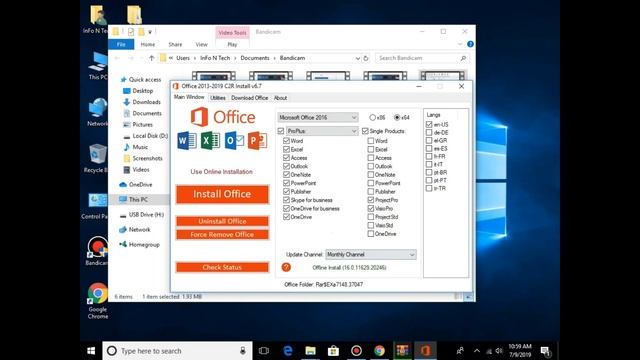The height and width of the screenshot is (360, 640).
Task: Enable the pt-BR language checkbox
Action: 429,172
